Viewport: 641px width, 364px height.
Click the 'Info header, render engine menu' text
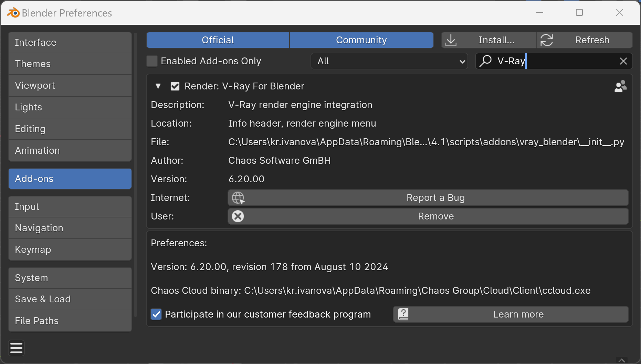coord(302,124)
